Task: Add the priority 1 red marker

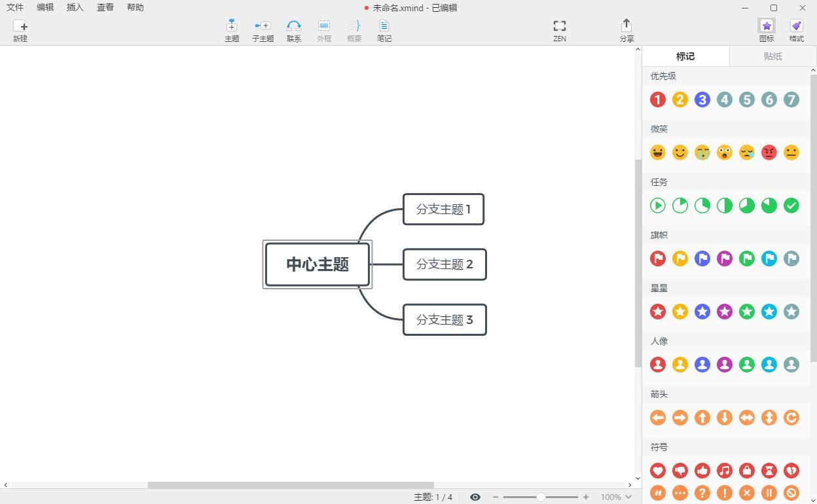Action: click(x=658, y=99)
